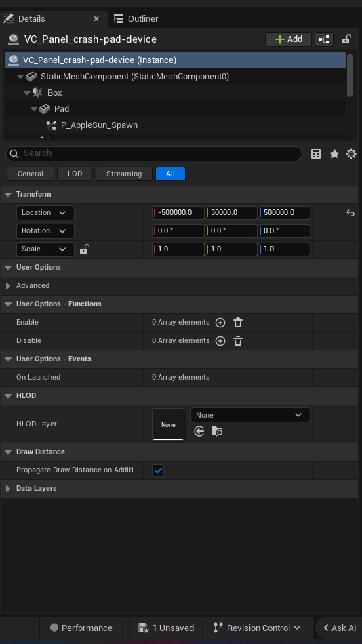362x644 pixels.
Task: Click the Location X value field
Action: pos(178,213)
